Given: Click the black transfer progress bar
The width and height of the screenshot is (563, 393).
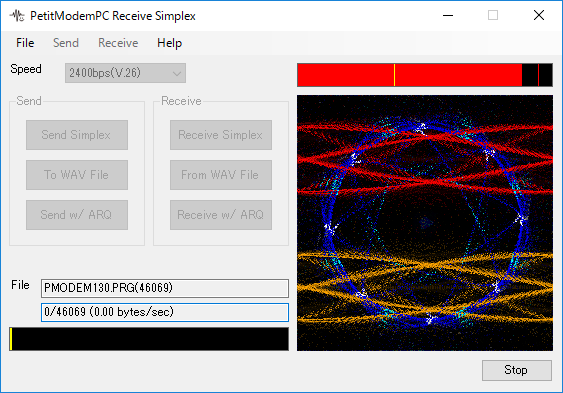Looking at the screenshot, I should pyautogui.click(x=149, y=339).
